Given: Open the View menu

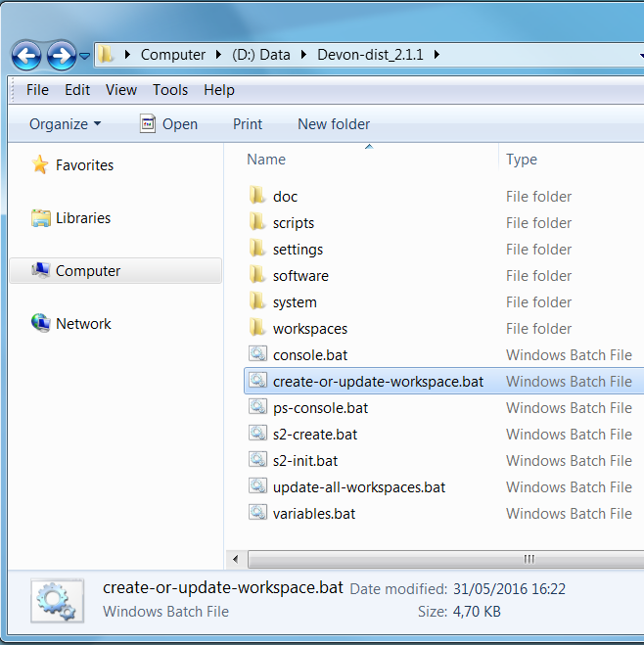Looking at the screenshot, I should pos(121,90).
